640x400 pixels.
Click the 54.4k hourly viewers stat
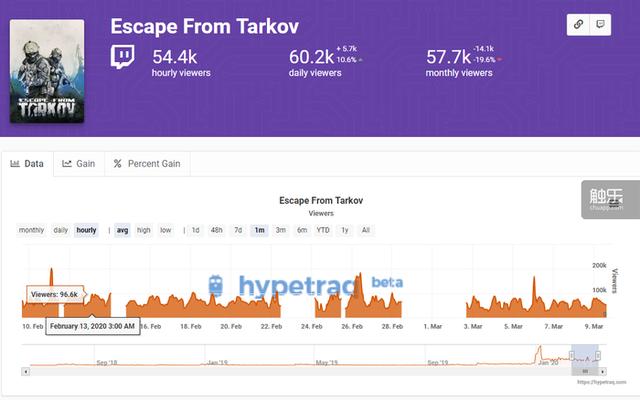click(181, 62)
